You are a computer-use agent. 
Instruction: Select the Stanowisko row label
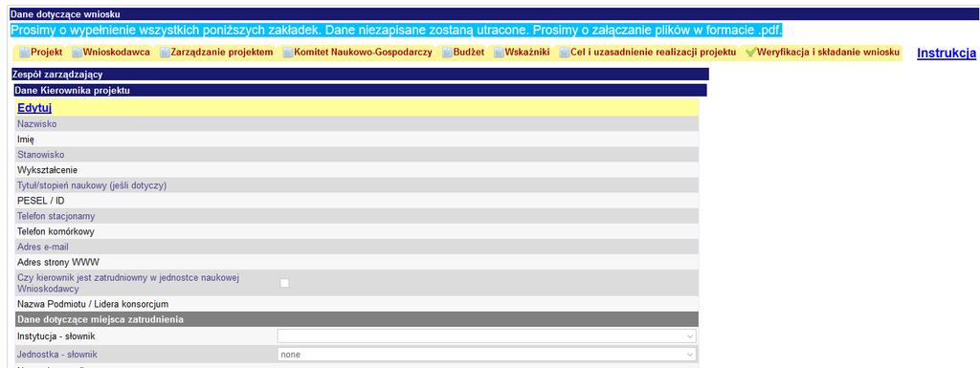40,155
